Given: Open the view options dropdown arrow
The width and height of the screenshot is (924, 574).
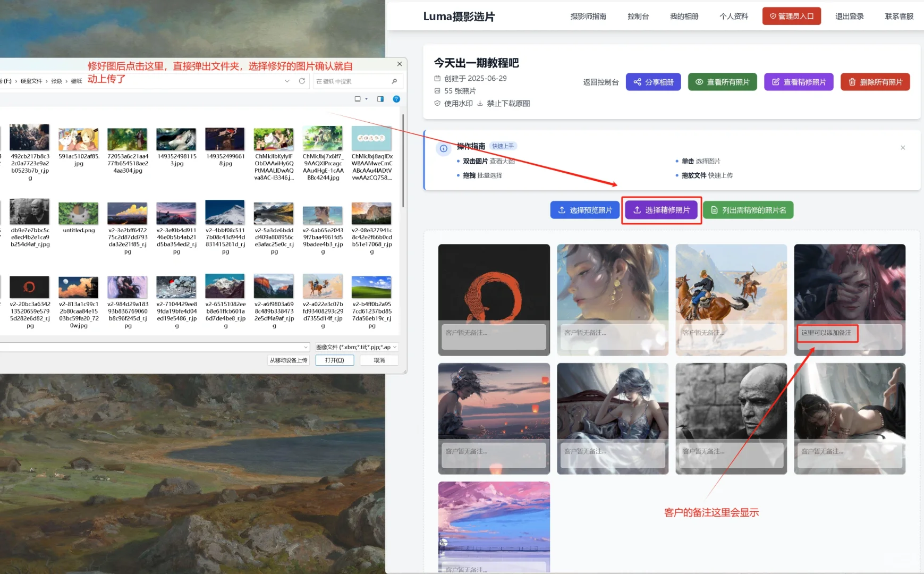Looking at the screenshot, I should (367, 99).
